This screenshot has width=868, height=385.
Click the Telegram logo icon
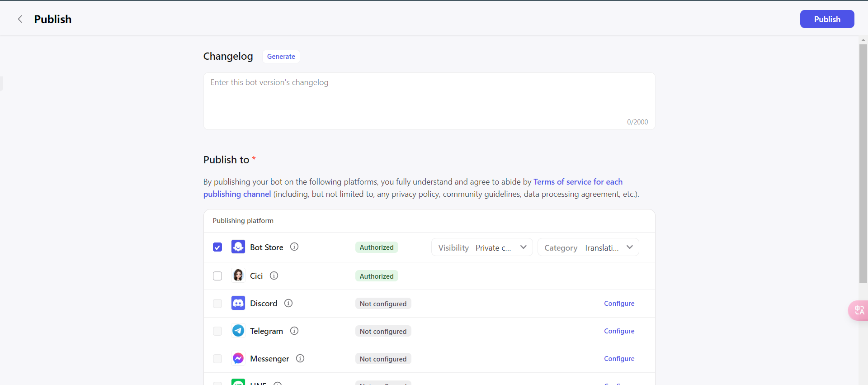pos(238,331)
